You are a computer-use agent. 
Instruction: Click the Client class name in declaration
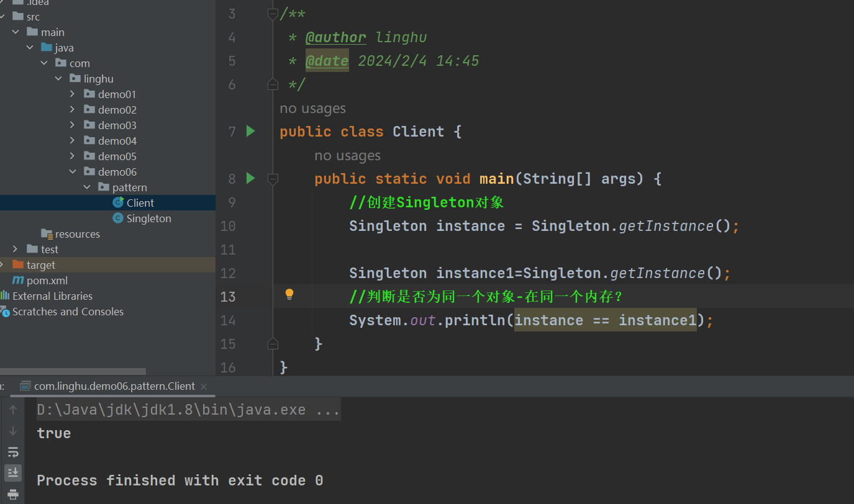419,132
